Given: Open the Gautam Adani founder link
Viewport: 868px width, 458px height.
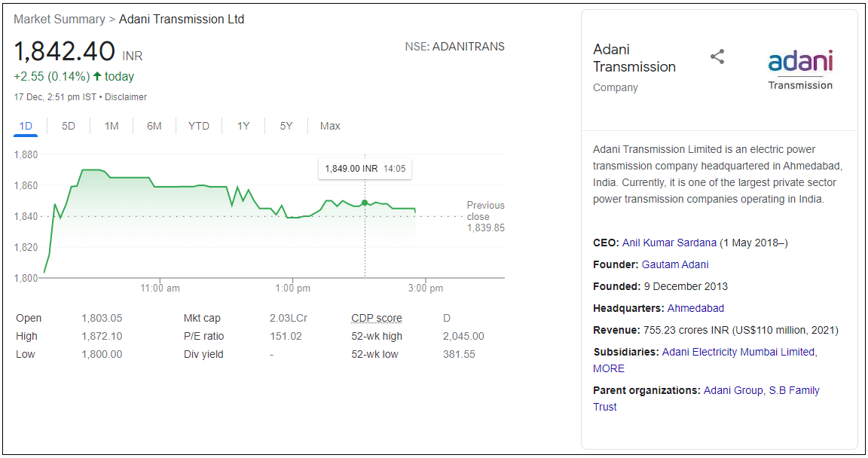Looking at the screenshot, I should tap(675, 264).
